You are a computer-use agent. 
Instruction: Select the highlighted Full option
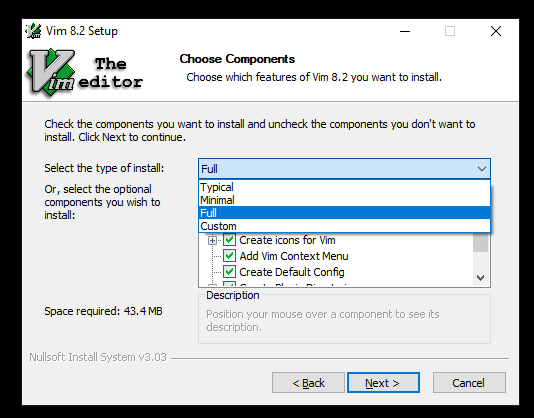point(344,213)
